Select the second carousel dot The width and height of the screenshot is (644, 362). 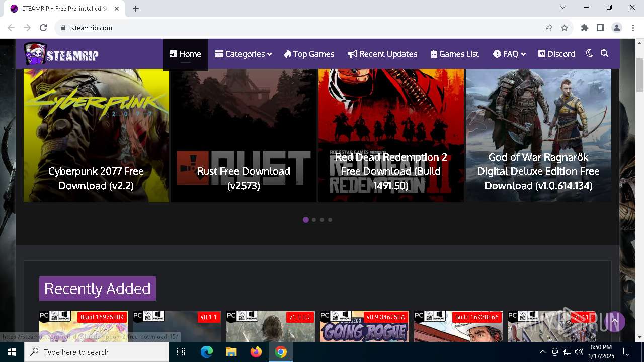click(314, 220)
